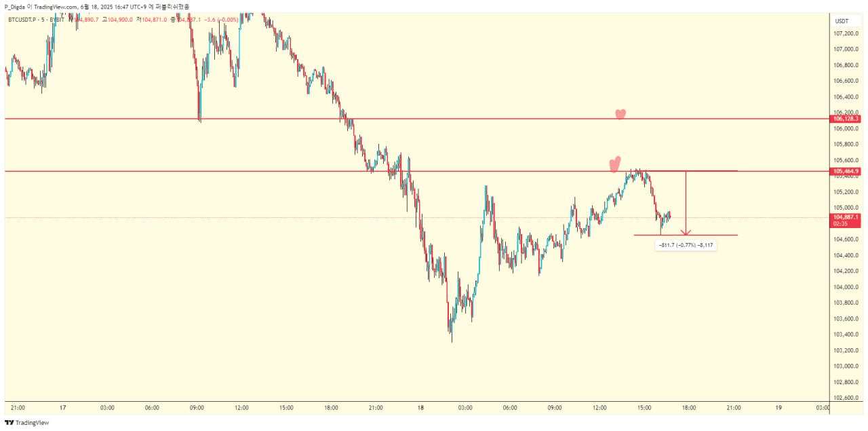Click the TradingView.com text in header
This screenshot has height=431, width=868.
tap(56, 7)
